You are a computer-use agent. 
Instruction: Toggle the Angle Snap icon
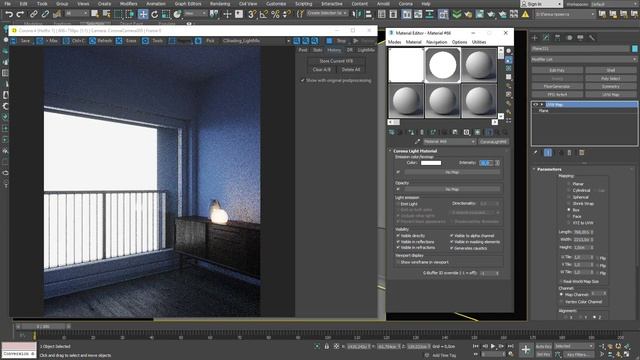[264, 14]
